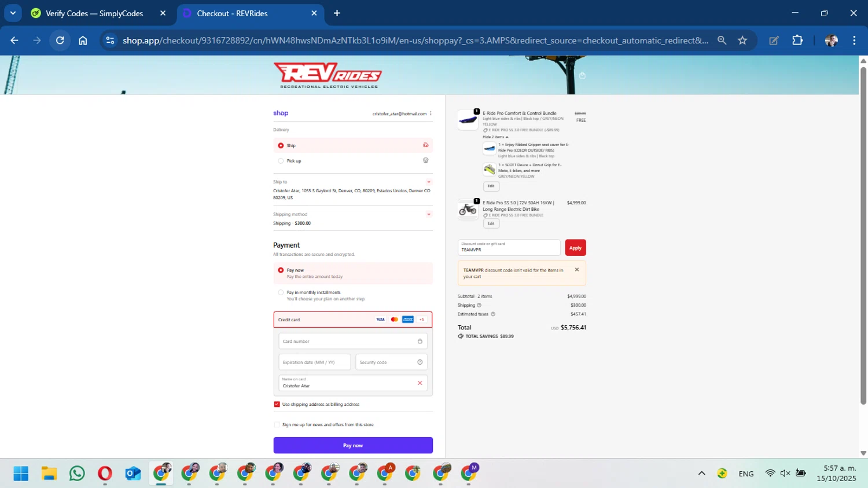Click the help icon in Security code field

[420, 362]
